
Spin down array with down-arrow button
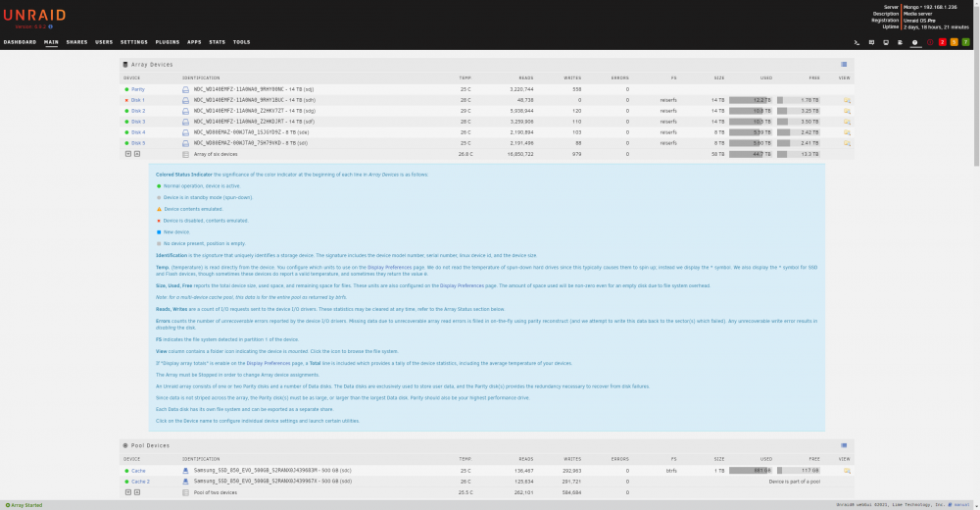(128, 154)
